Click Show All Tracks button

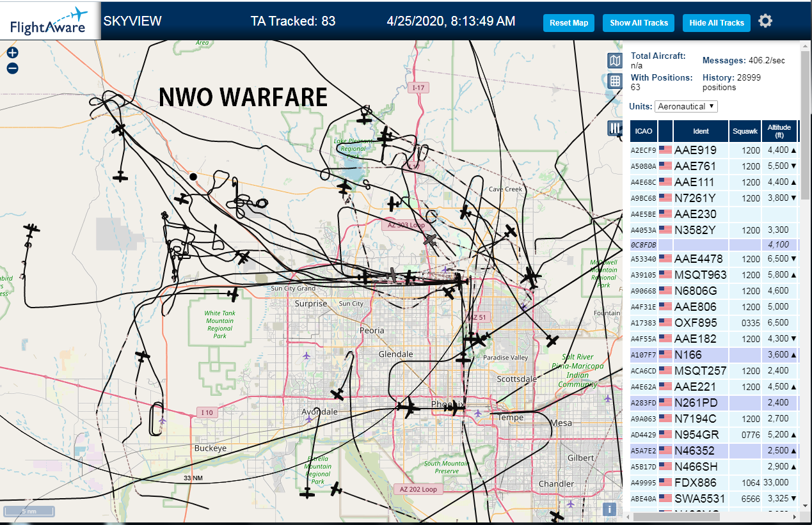(639, 23)
